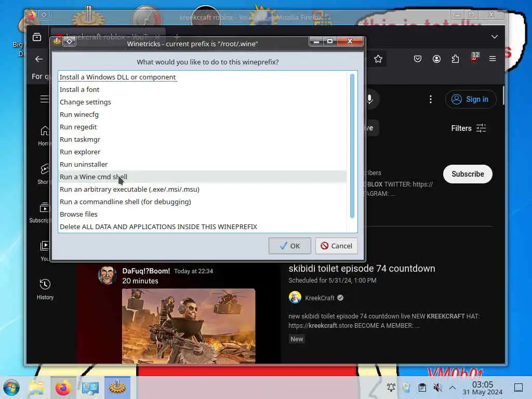
Task: Open YouTube Shorts in sidebar
Action: (45, 174)
